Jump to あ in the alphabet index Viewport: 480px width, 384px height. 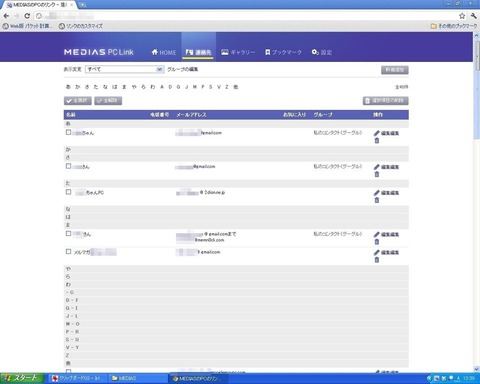68,87
